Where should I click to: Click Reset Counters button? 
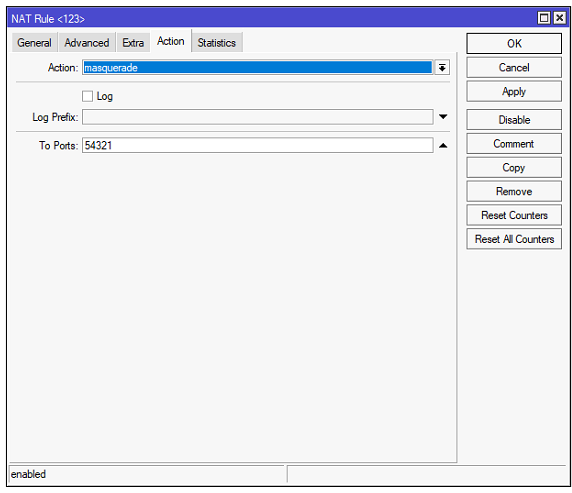pos(514,215)
